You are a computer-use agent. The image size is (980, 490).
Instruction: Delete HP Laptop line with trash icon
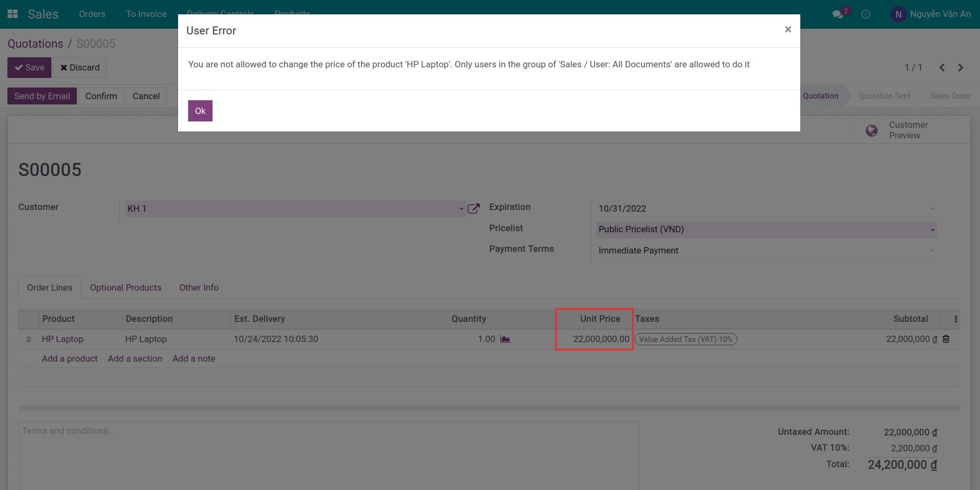946,338
